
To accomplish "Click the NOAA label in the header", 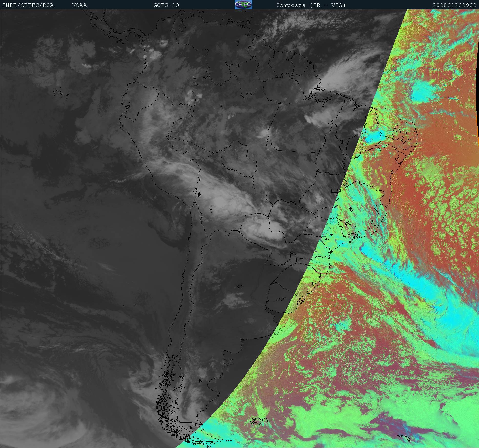I will (79, 5).
